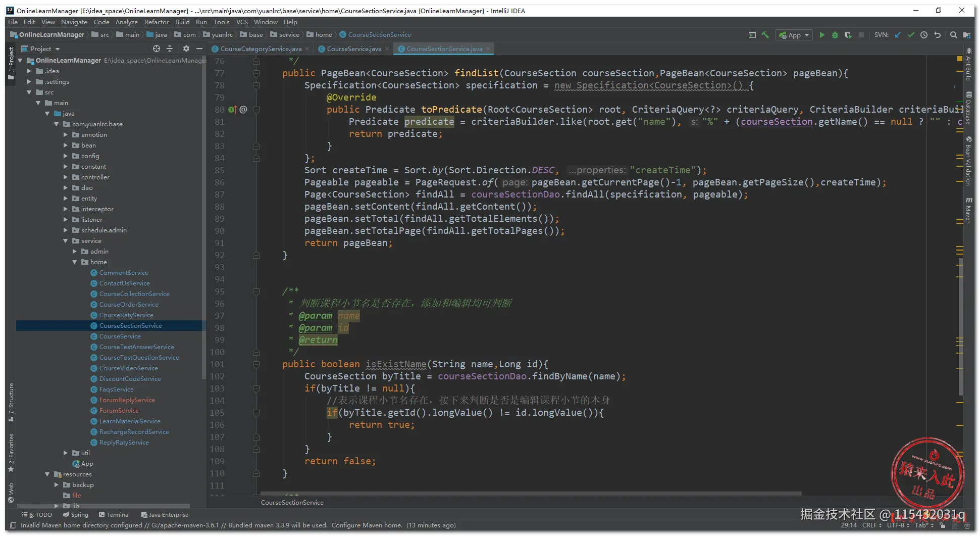Click the editor vertical scrollbar
This screenshot has height=536, width=980.
960,326
